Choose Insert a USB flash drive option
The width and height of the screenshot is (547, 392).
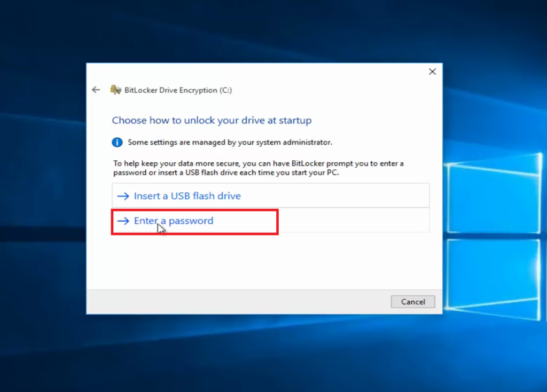pyautogui.click(x=187, y=195)
